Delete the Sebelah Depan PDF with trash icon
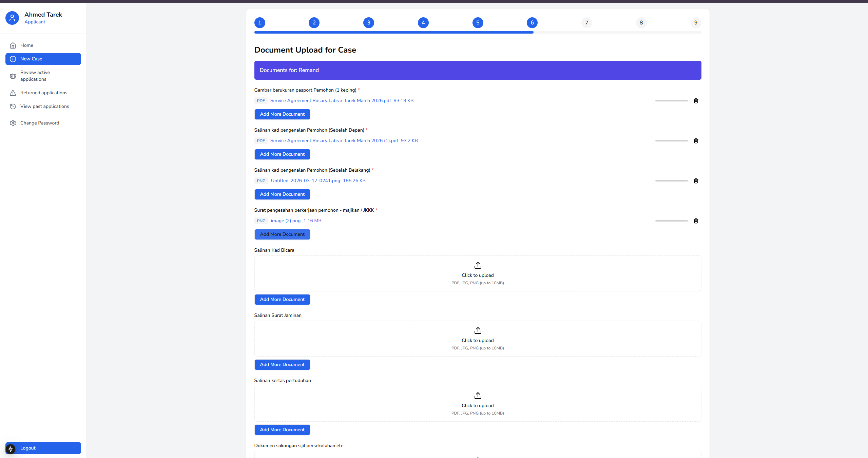The width and height of the screenshot is (868, 458). (696, 141)
